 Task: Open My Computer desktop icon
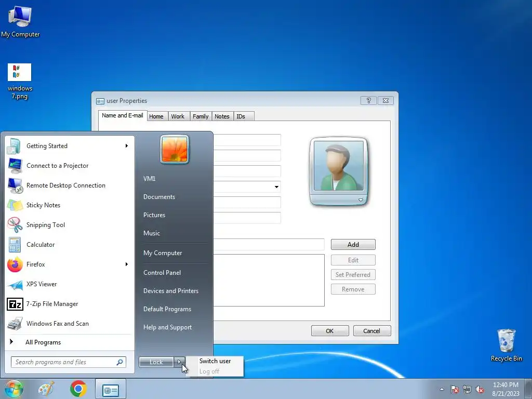click(x=20, y=22)
